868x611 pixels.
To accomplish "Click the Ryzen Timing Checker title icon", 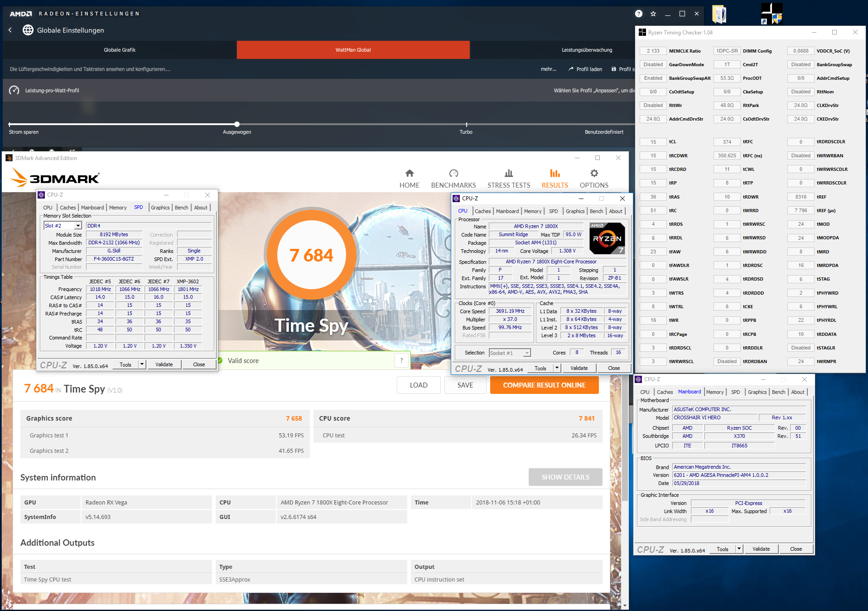I will point(642,32).
